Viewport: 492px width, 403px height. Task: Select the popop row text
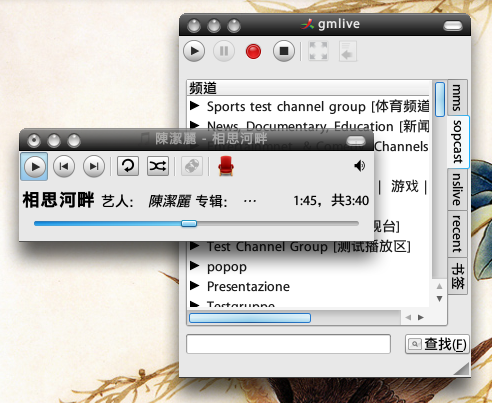(227, 267)
